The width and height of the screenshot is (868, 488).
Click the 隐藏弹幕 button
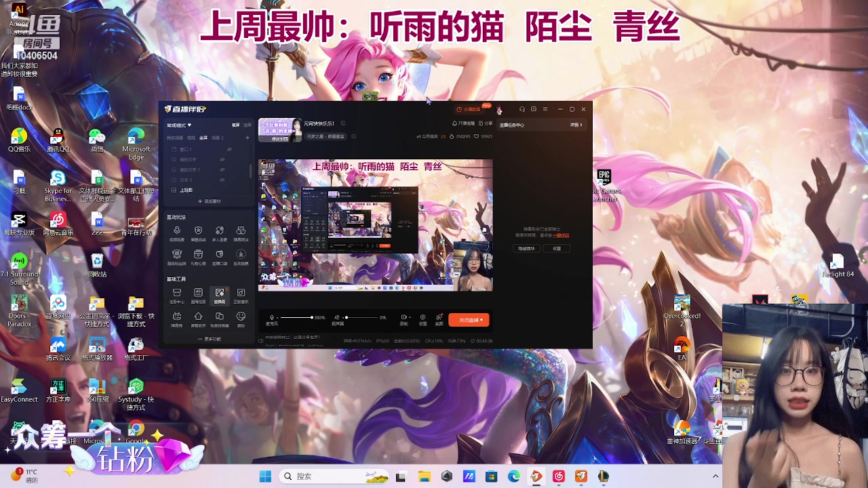coord(526,249)
